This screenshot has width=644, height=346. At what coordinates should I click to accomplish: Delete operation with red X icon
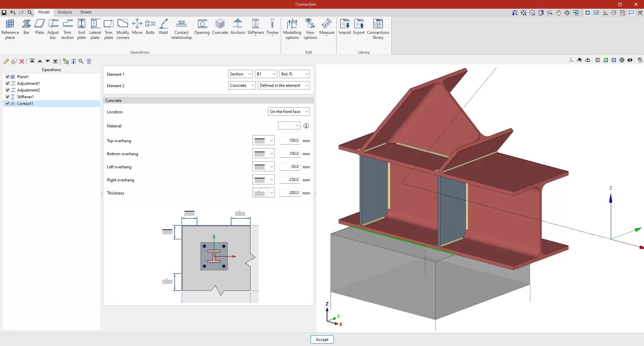pos(22,61)
